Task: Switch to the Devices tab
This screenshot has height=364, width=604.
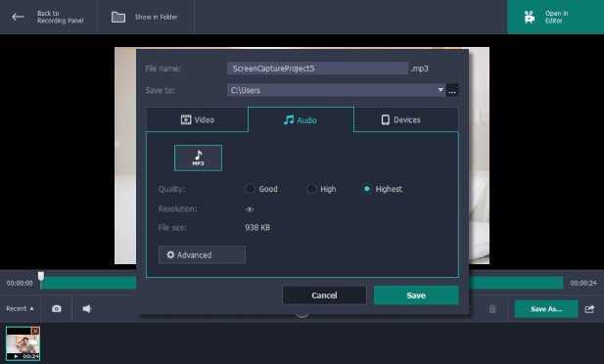Action: 406,119
